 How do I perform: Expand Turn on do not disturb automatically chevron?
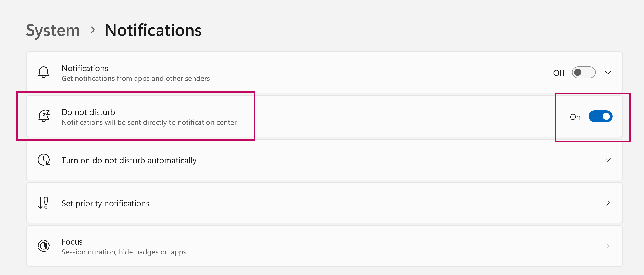click(x=607, y=160)
